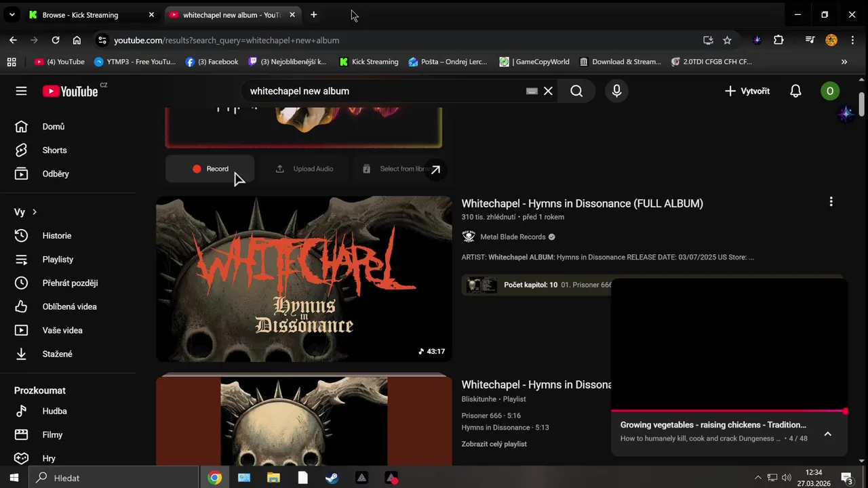Run search with the magnifier button
The image size is (868, 488).
click(x=576, y=91)
